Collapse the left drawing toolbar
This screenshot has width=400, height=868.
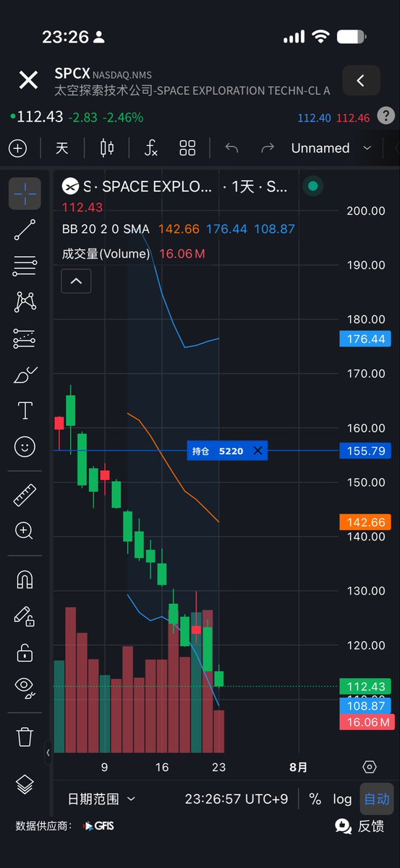[48, 753]
